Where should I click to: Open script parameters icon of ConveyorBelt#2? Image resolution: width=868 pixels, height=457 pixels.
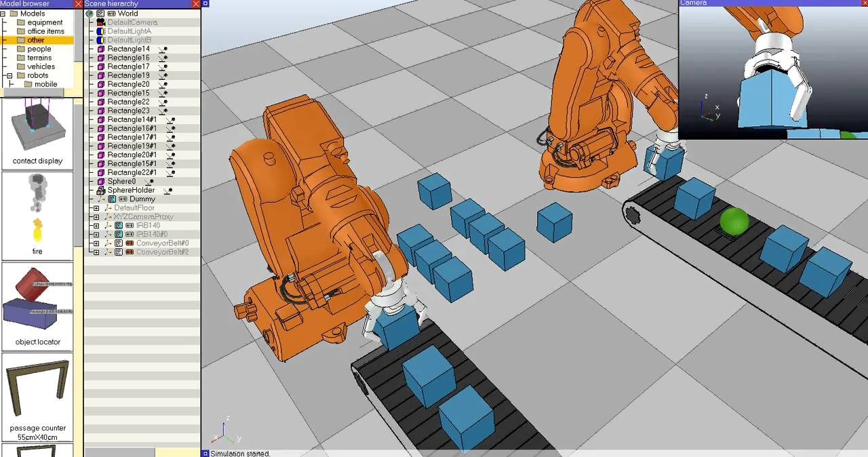pos(130,252)
